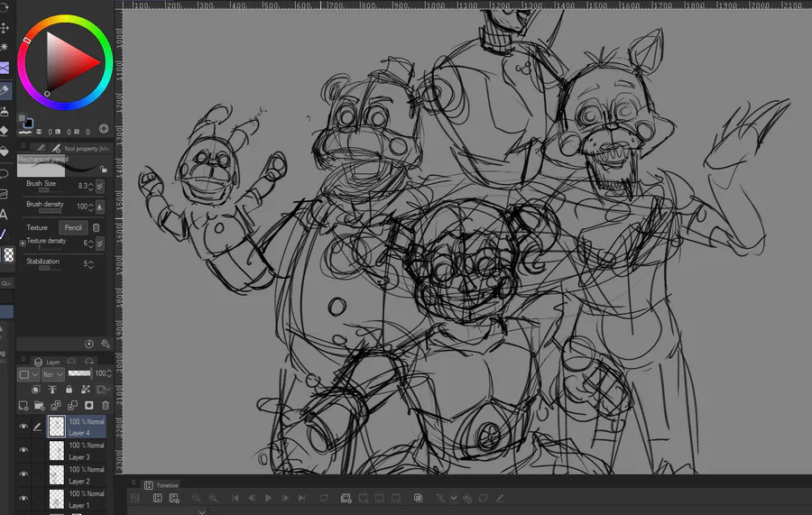This screenshot has height=515, width=812.
Task: Switch to the Sub Tool tab
Action: pos(41,148)
